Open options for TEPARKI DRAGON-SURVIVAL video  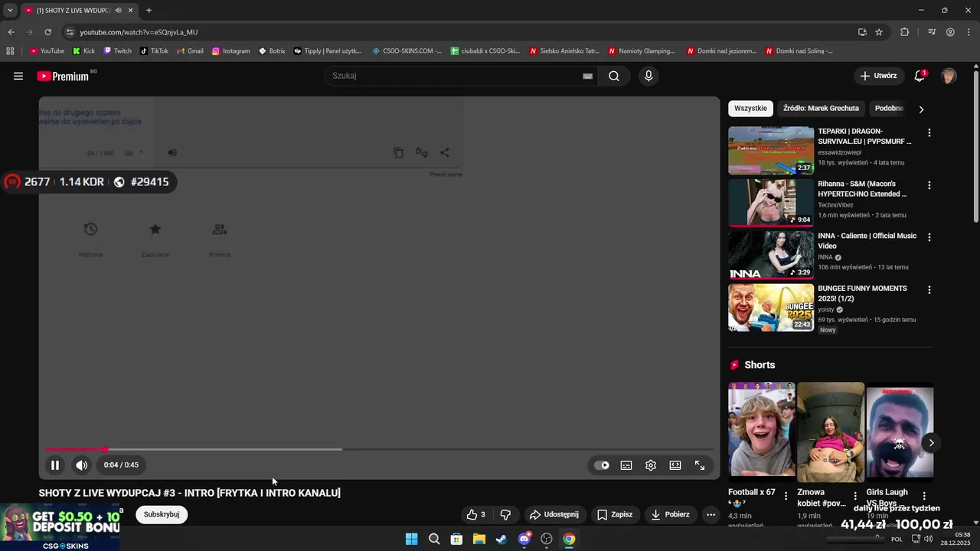tap(929, 132)
